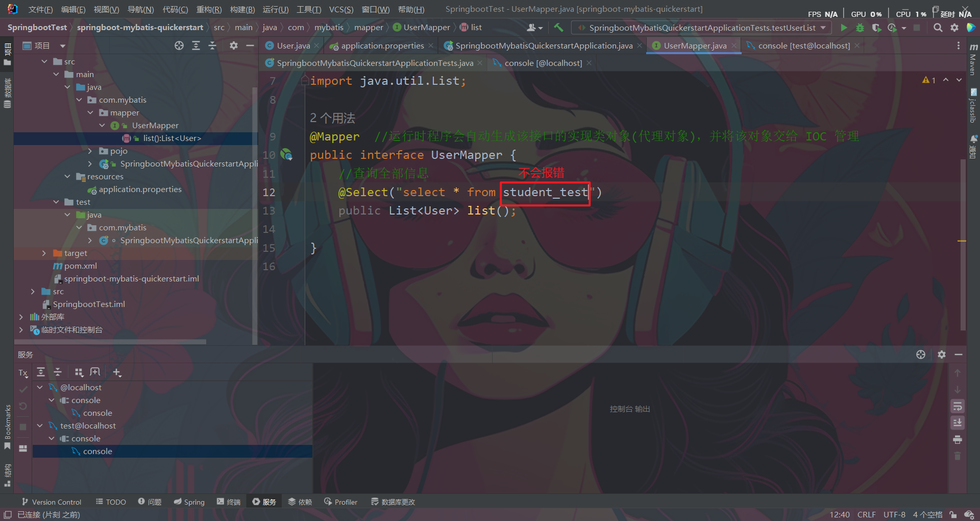This screenshot has height=521, width=980.
Task: Open Search Everywhere magnifier icon
Action: (x=938, y=28)
